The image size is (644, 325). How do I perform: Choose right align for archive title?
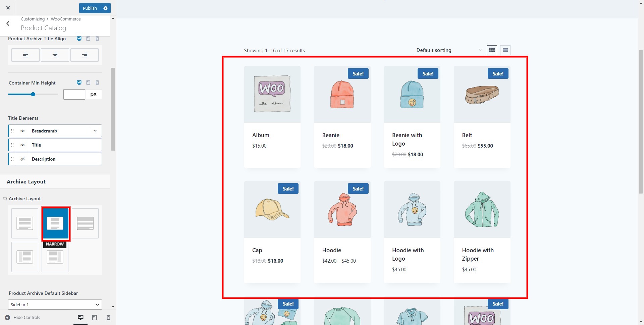[85, 55]
